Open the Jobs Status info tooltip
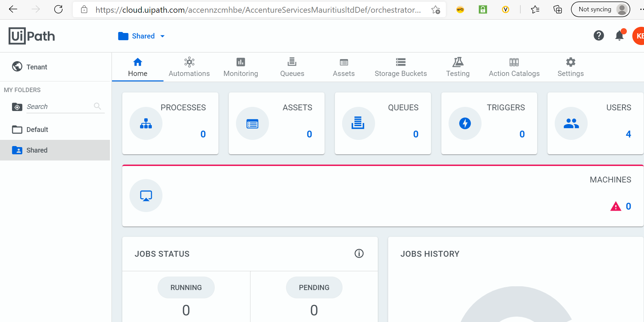The height and width of the screenshot is (322, 644). click(359, 254)
